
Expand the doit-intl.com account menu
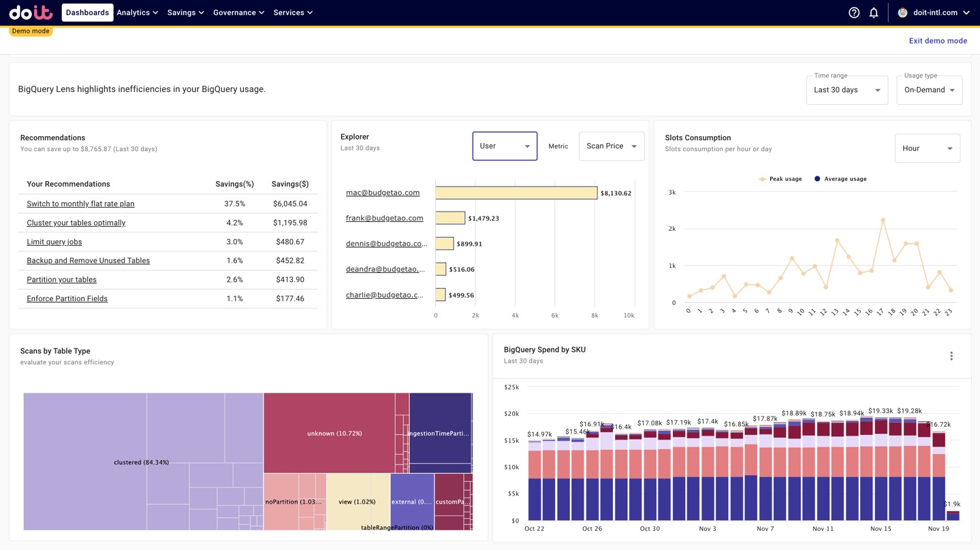936,12
